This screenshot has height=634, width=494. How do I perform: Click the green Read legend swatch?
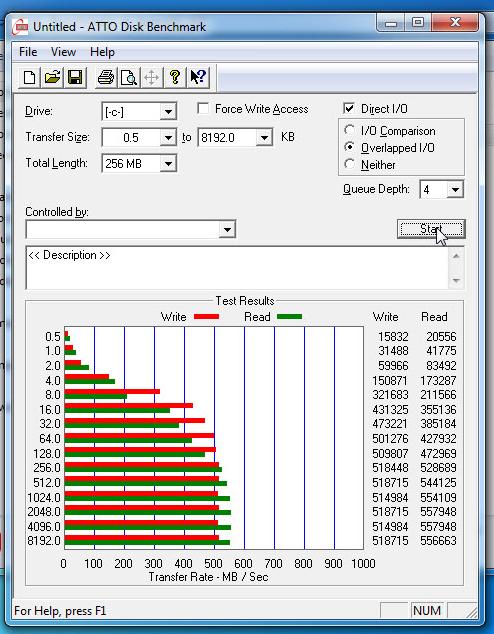[x=289, y=317]
